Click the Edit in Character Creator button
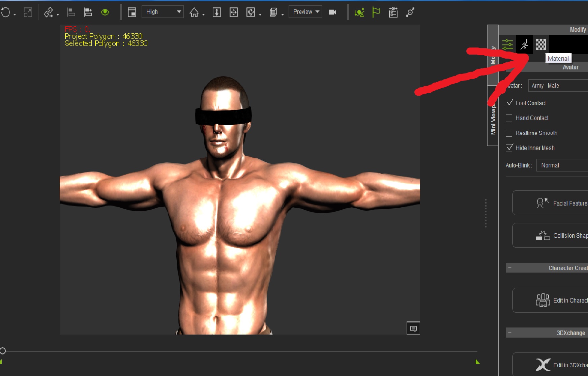The image size is (588, 376). [550, 300]
